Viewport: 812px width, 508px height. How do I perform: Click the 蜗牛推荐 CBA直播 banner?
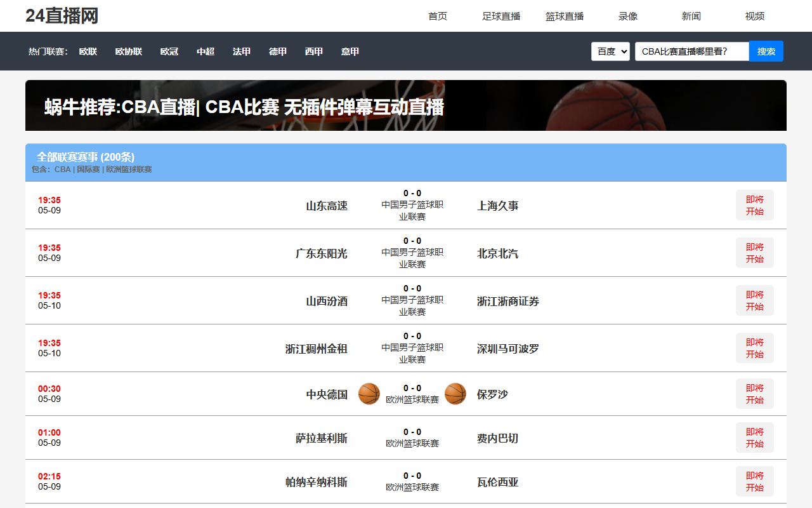pos(406,105)
